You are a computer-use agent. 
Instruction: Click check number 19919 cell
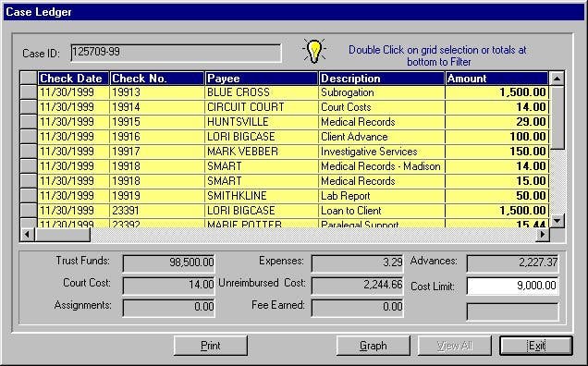click(x=157, y=196)
